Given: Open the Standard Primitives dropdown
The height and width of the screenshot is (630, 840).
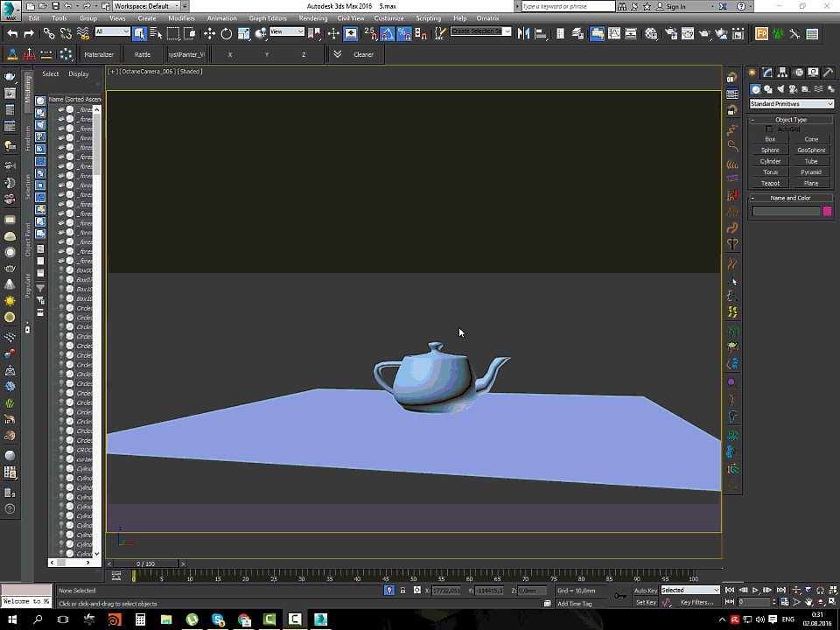Looking at the screenshot, I should [791, 104].
